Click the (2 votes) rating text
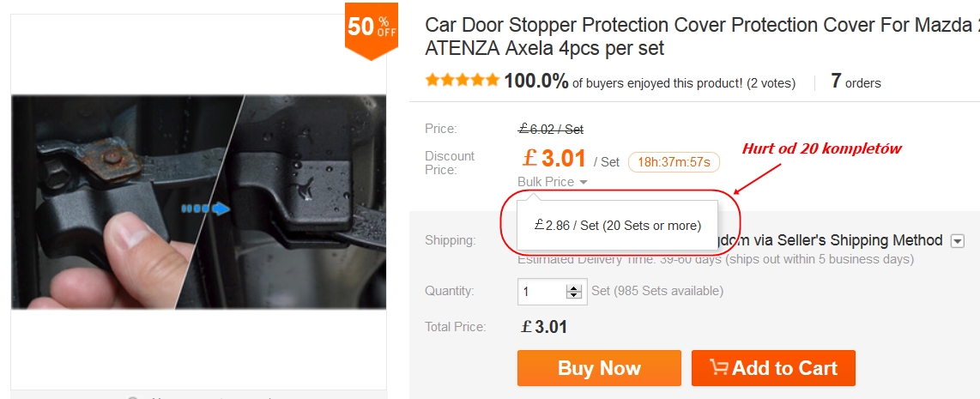The height and width of the screenshot is (399, 980). coord(771,83)
